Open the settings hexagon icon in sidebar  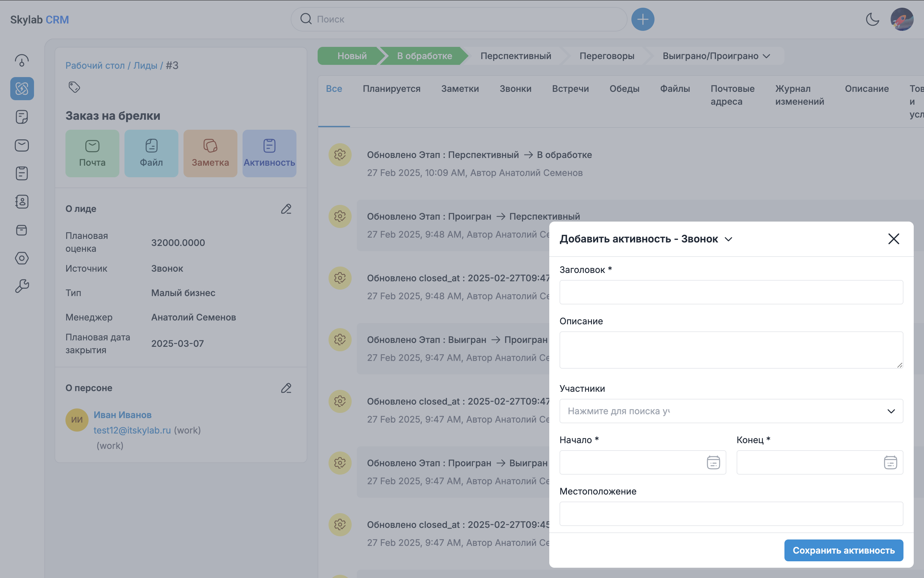[x=22, y=258]
